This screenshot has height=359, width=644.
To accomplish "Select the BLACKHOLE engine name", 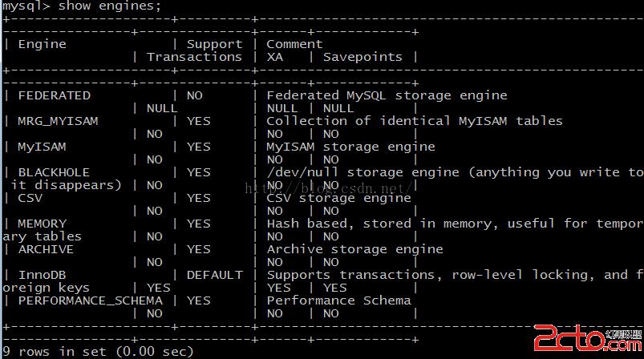I will 54,172.
